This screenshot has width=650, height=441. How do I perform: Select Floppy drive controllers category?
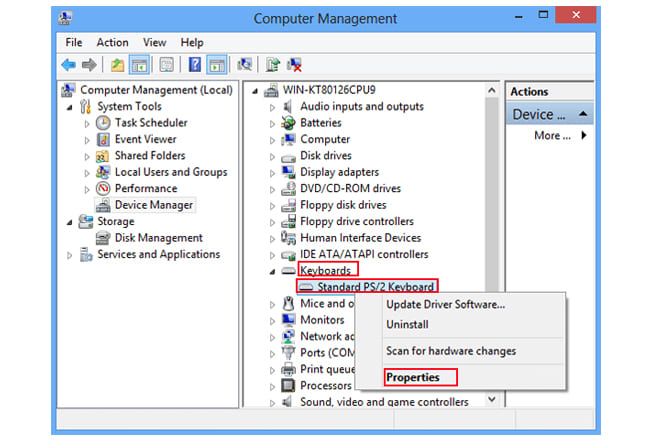click(x=357, y=221)
